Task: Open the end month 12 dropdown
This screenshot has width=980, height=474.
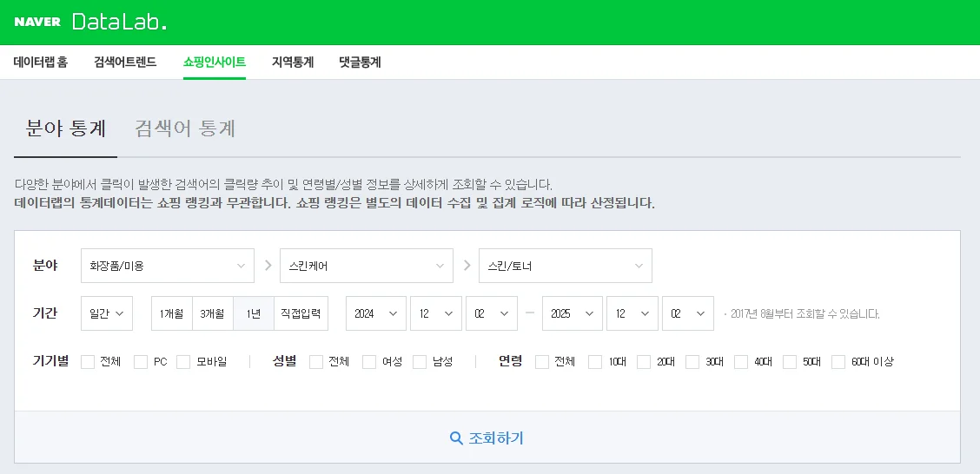Action: pos(632,313)
